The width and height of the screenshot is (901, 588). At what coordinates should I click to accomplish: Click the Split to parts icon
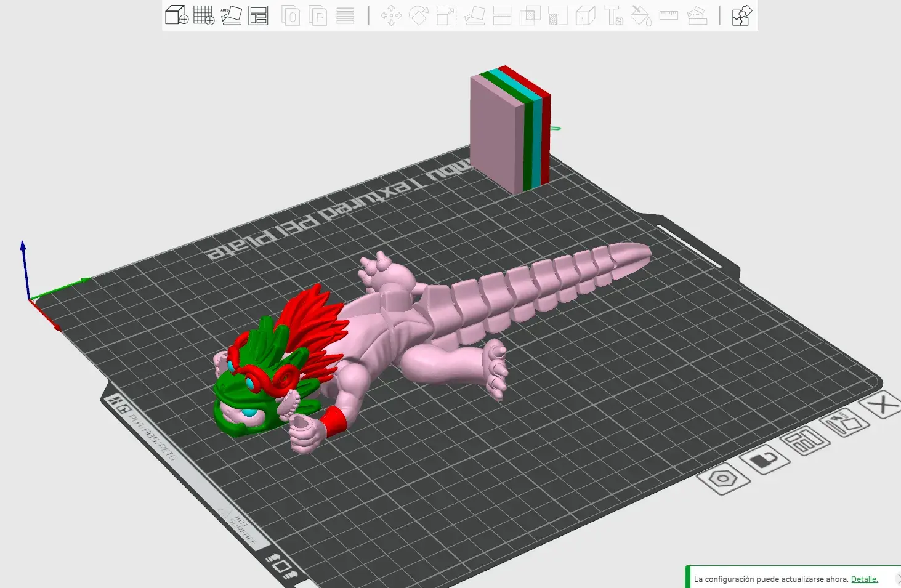click(318, 15)
